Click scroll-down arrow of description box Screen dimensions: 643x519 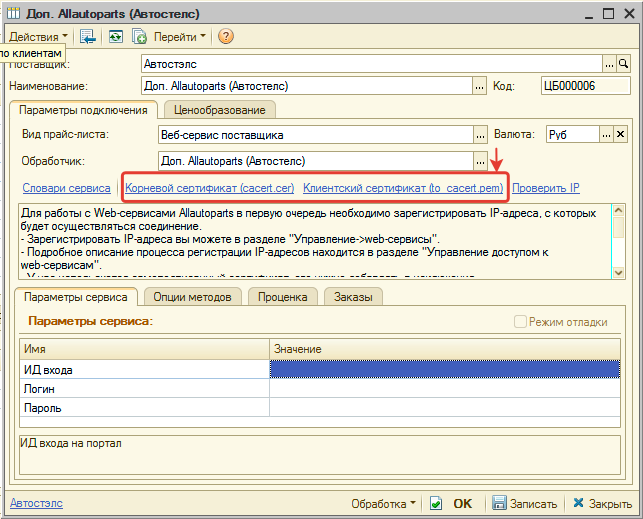pos(618,272)
